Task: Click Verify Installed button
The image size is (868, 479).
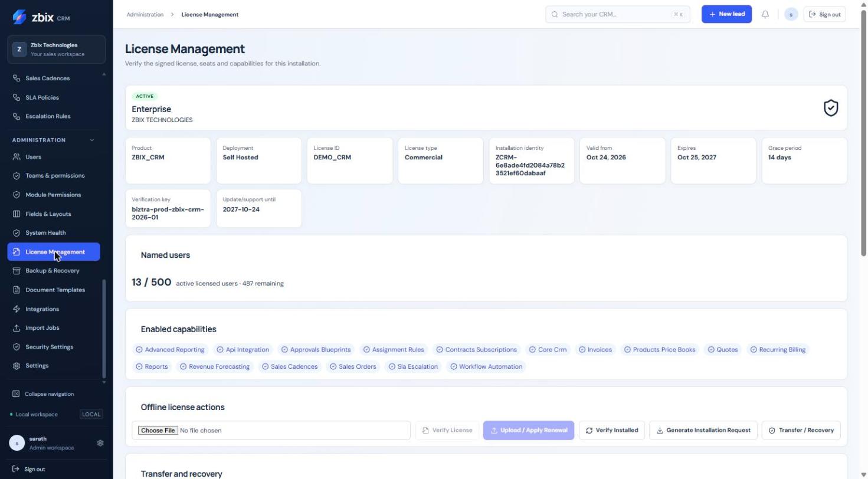Action: pyautogui.click(x=612, y=431)
